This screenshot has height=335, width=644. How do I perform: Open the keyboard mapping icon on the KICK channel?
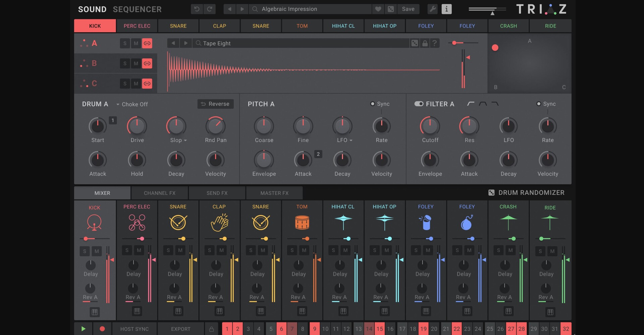pyautogui.click(x=95, y=312)
